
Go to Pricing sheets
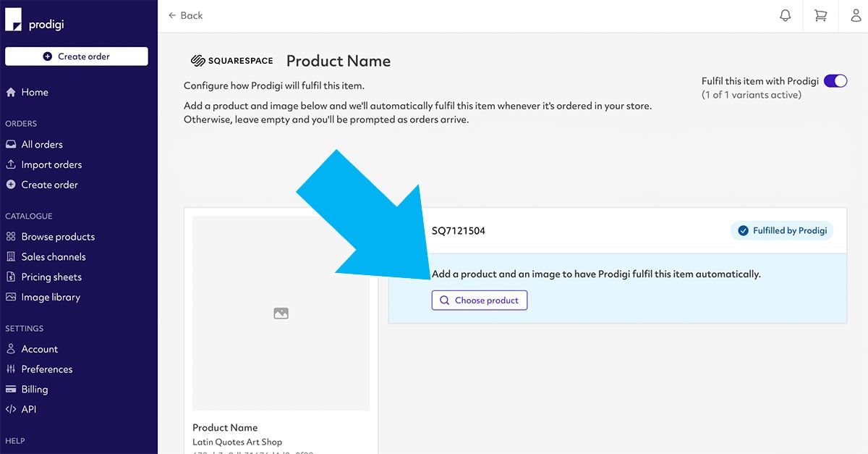[51, 277]
